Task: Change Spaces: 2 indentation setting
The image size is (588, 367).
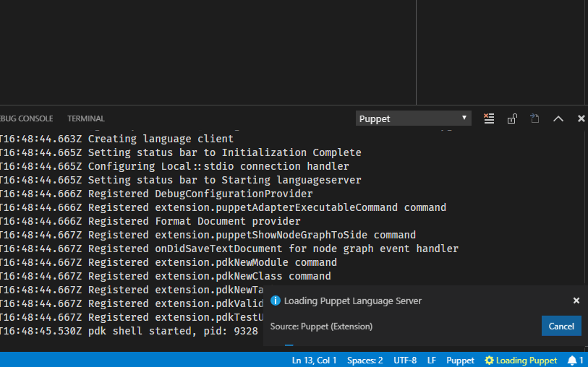Action: click(x=365, y=360)
